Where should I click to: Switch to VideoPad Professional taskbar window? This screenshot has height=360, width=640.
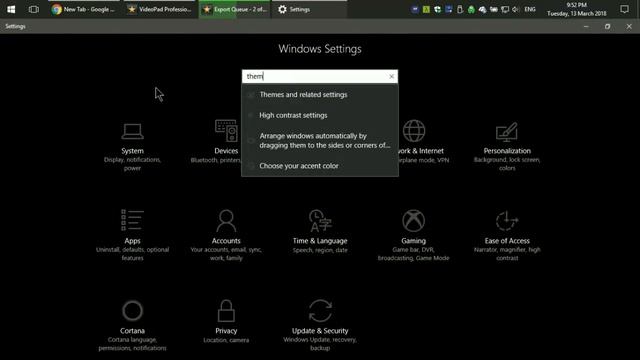pyautogui.click(x=160, y=9)
